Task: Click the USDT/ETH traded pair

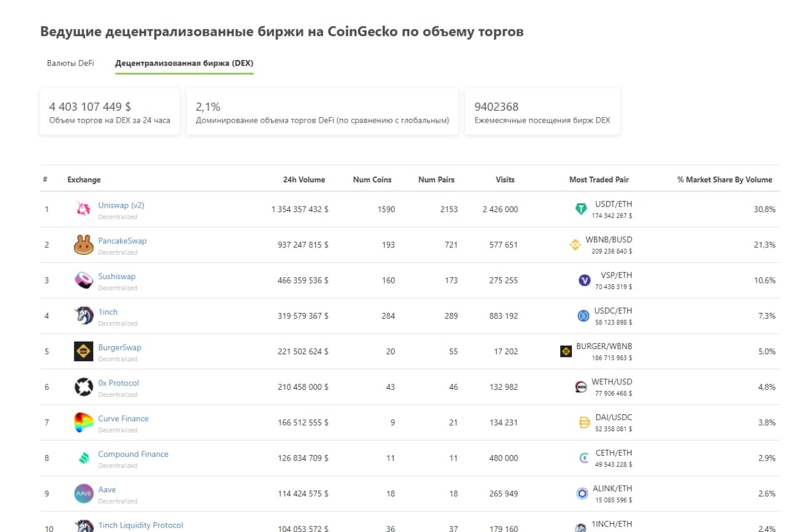Action: click(x=612, y=205)
